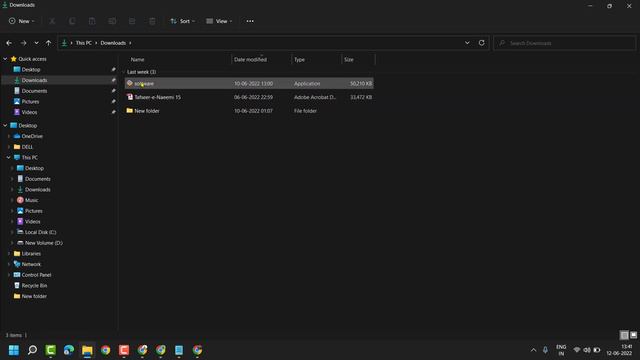Go back with the Back arrow

9,43
